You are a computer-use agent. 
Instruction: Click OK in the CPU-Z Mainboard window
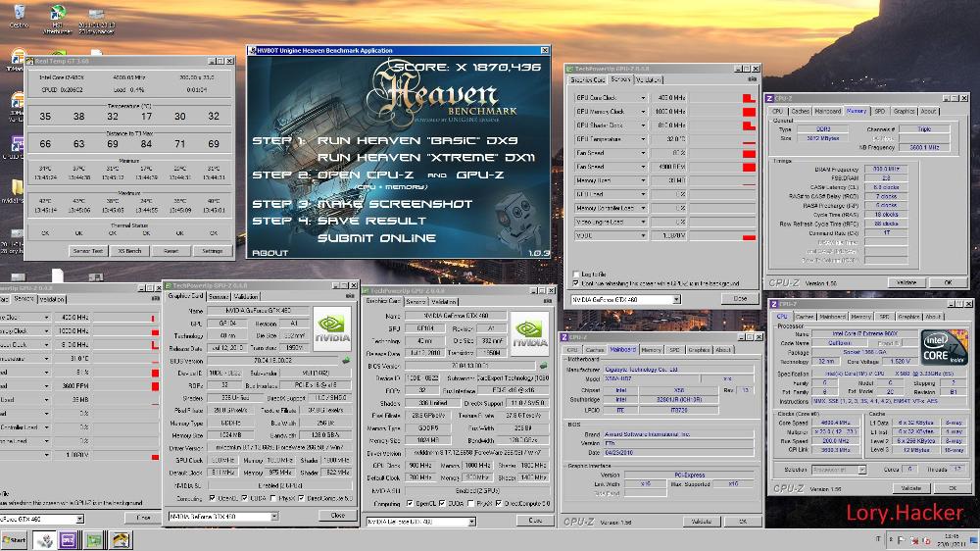pos(743,521)
